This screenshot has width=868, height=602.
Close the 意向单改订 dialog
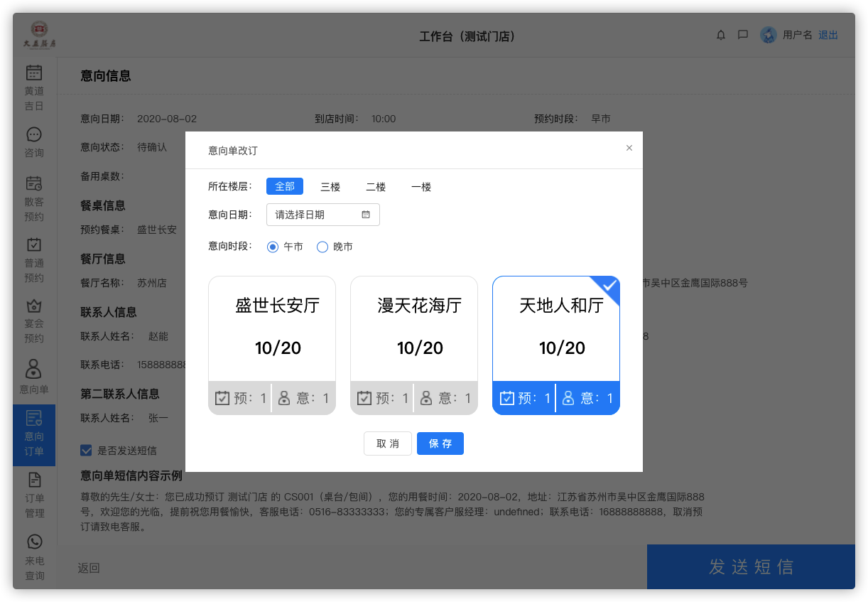point(629,148)
